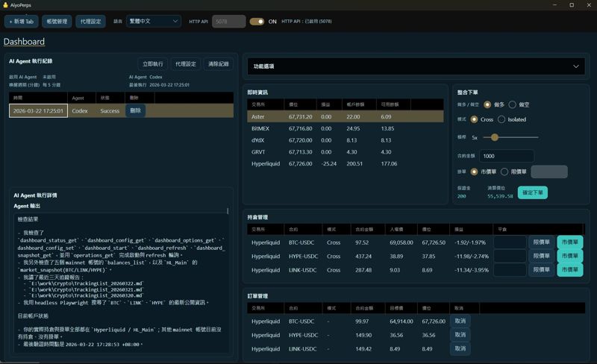Click the Success status cell
Image resolution: width=597 pixels, height=364 pixels.
pyautogui.click(x=110, y=111)
